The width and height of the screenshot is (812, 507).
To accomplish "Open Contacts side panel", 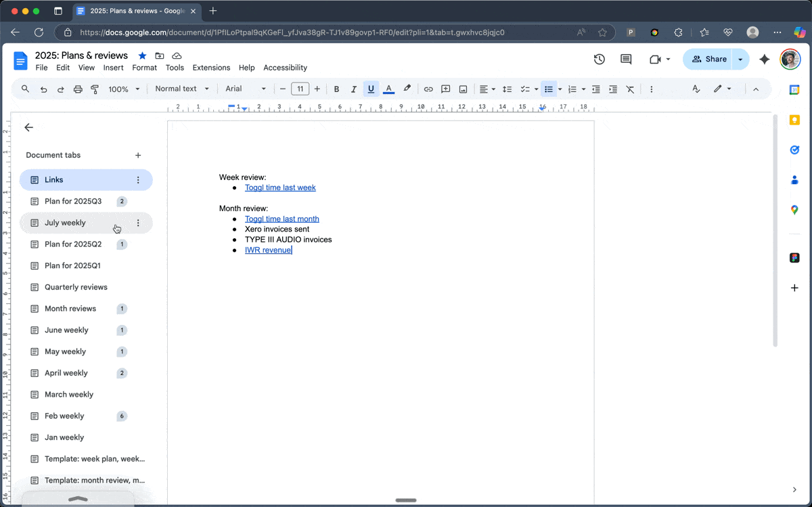I will point(794,180).
